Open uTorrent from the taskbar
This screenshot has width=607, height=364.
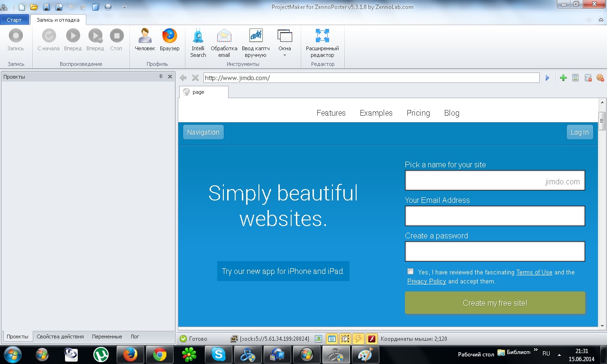101,355
